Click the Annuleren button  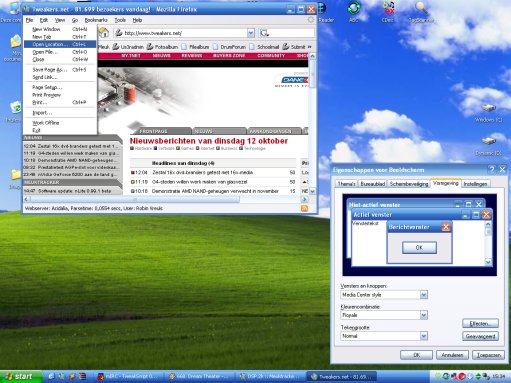452,355
